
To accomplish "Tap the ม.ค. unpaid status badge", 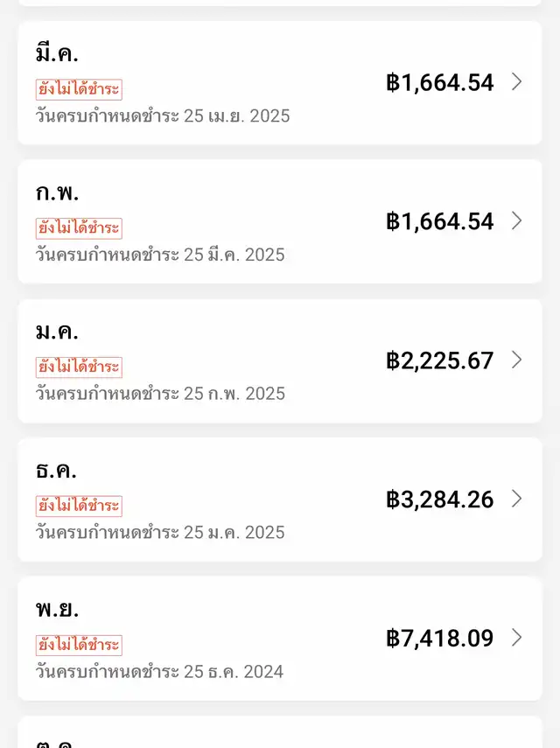I will tap(79, 367).
